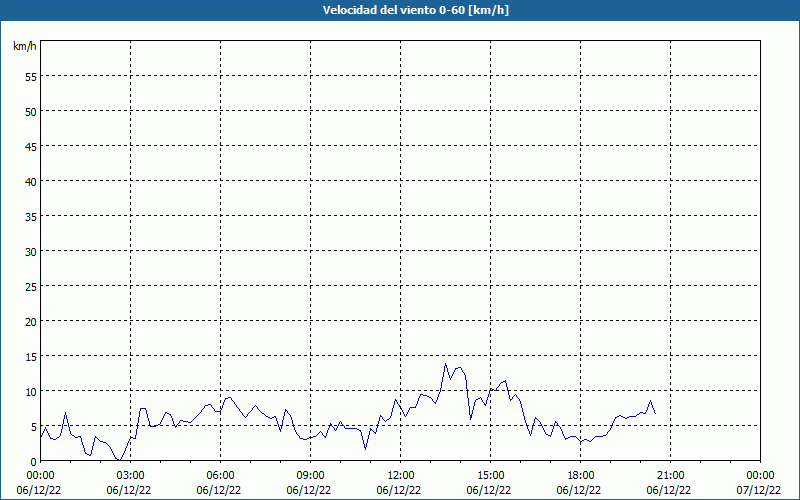Click the '20' y-axis label
800x500 pixels.
click(x=31, y=321)
